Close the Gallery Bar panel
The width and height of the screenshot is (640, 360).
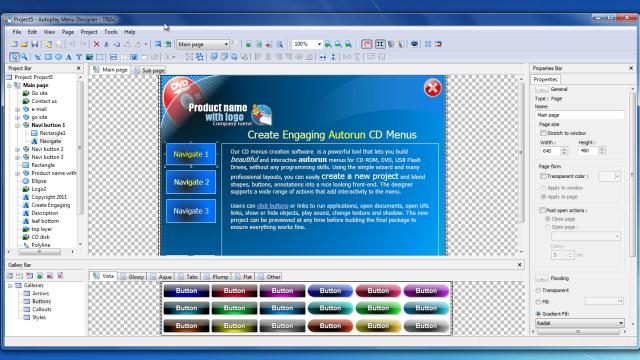pyautogui.click(x=520, y=265)
